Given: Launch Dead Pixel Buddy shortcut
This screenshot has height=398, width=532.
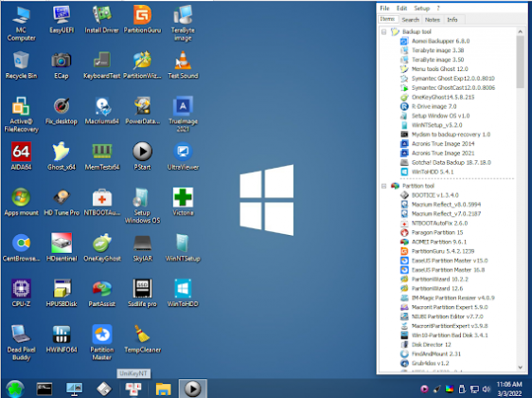Looking at the screenshot, I should (21, 342).
